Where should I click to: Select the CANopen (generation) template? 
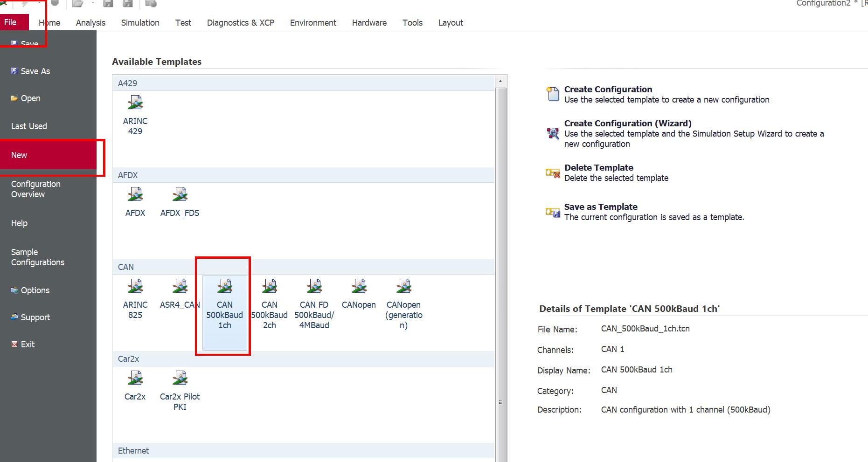point(403,303)
